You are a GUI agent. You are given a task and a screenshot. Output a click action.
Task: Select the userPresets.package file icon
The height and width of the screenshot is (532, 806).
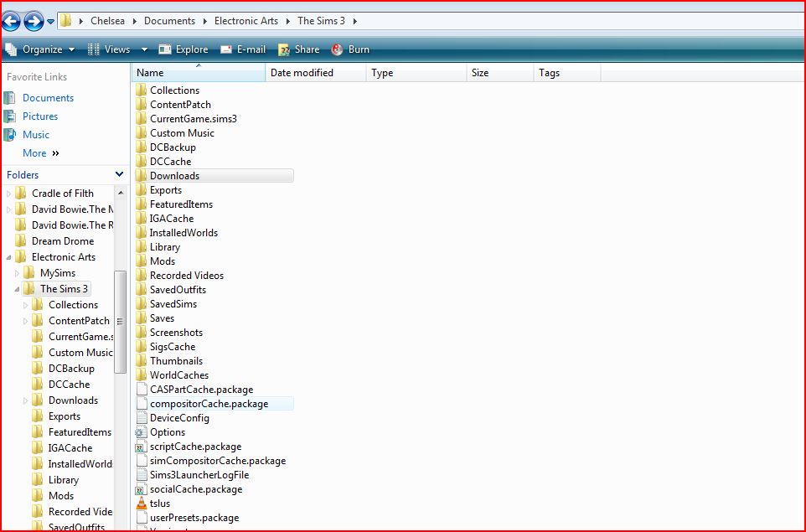pyautogui.click(x=142, y=518)
